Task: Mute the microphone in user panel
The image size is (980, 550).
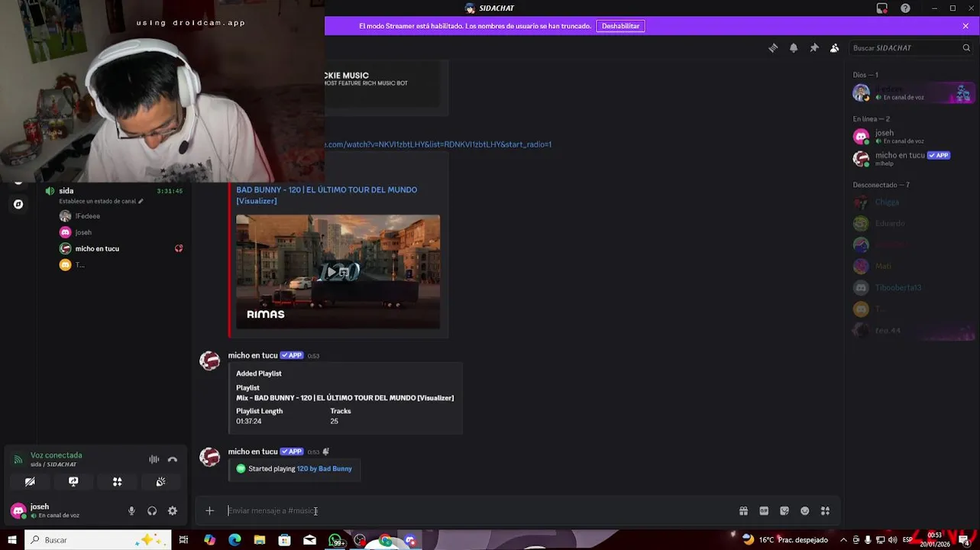Action: point(131,511)
